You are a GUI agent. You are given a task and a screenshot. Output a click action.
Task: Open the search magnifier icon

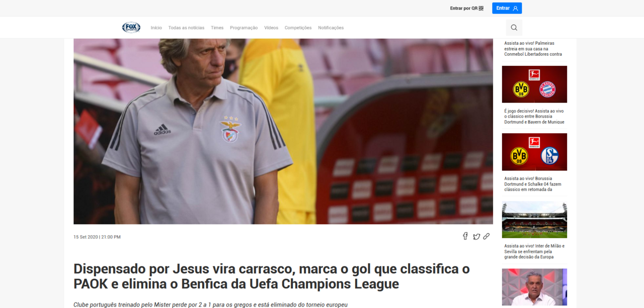click(x=514, y=28)
